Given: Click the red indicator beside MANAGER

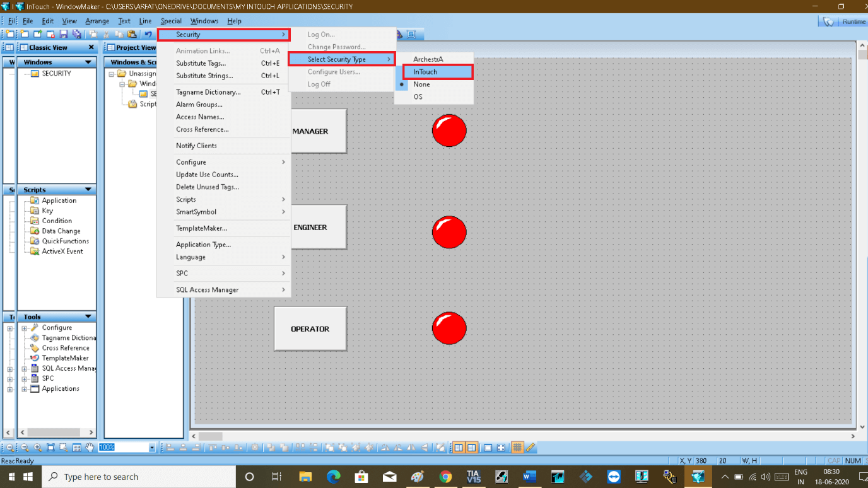Looking at the screenshot, I should [449, 131].
